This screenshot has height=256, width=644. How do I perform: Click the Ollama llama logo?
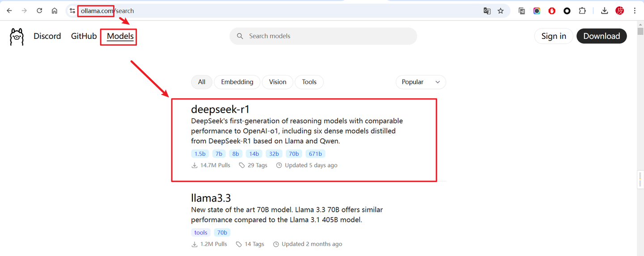(x=17, y=37)
